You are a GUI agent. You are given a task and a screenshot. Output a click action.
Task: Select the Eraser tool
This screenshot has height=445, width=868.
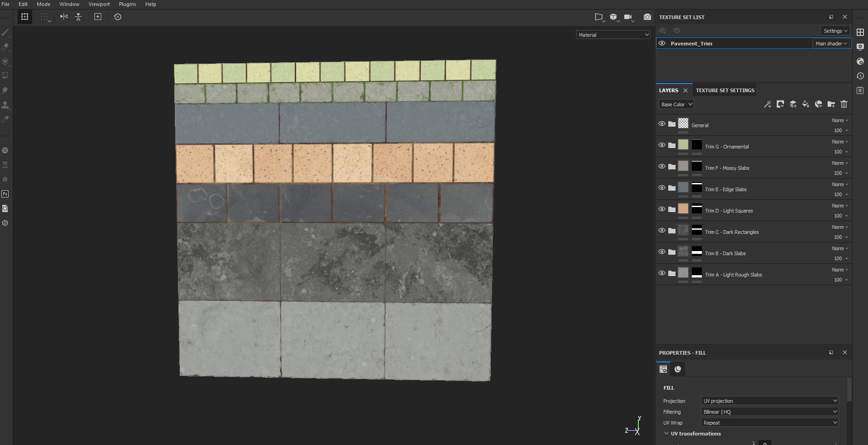pos(5,47)
